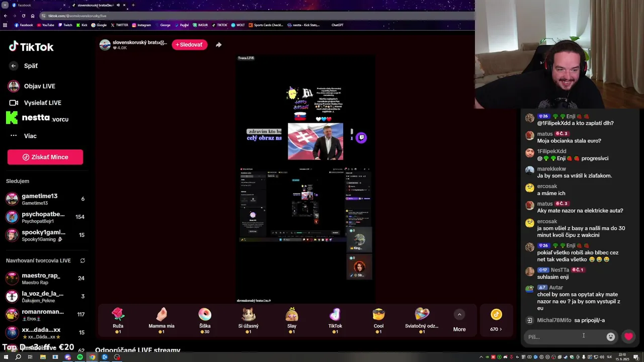
Task: Send the TikTok gift
Action: click(x=335, y=320)
